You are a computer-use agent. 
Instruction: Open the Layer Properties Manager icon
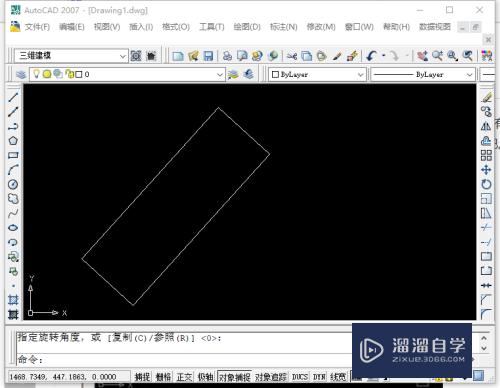pos(21,74)
